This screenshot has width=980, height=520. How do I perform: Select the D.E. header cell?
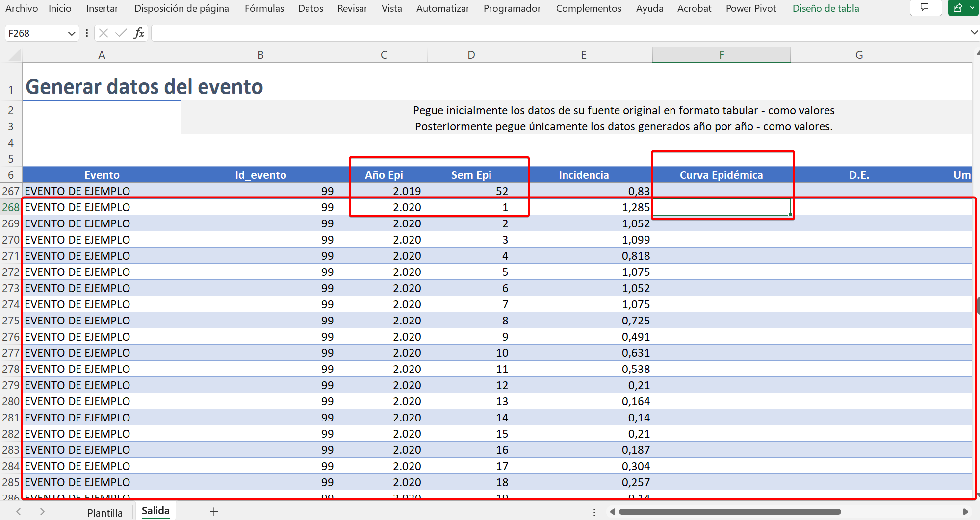[x=859, y=175]
